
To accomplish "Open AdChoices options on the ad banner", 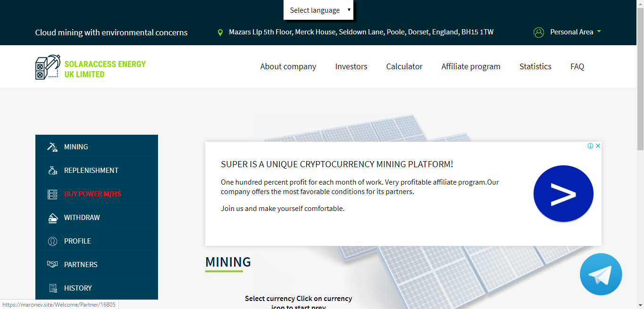I will (590, 146).
